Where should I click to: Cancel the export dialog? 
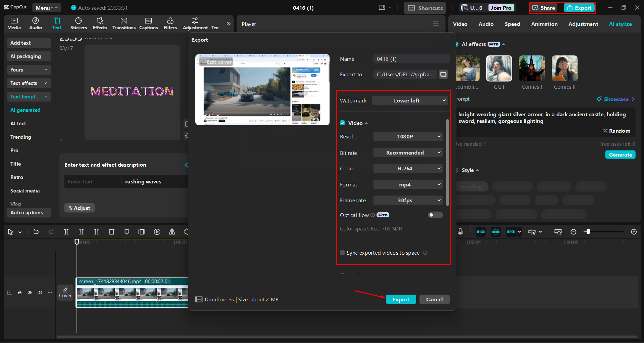[x=434, y=299]
